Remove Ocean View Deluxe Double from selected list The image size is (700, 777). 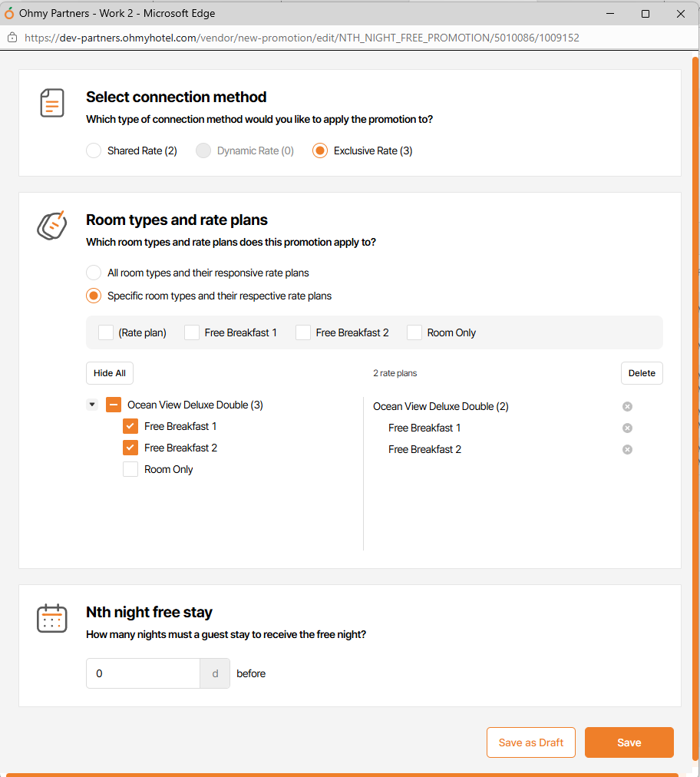pos(627,406)
